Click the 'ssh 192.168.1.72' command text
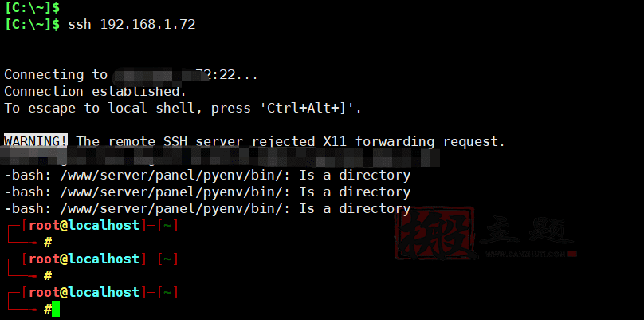The image size is (644, 320). (x=132, y=24)
